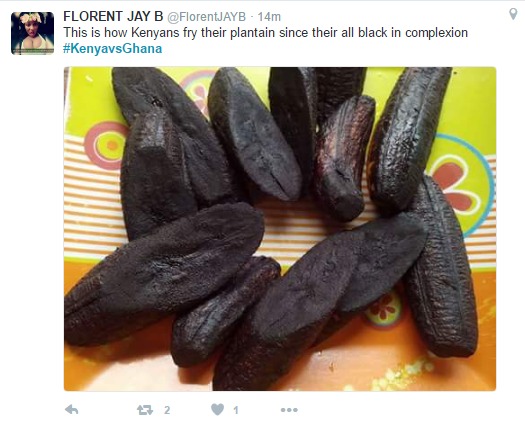Open the @FlorentJAYB handle link
Screen dimensions: 525x423
tap(206, 17)
